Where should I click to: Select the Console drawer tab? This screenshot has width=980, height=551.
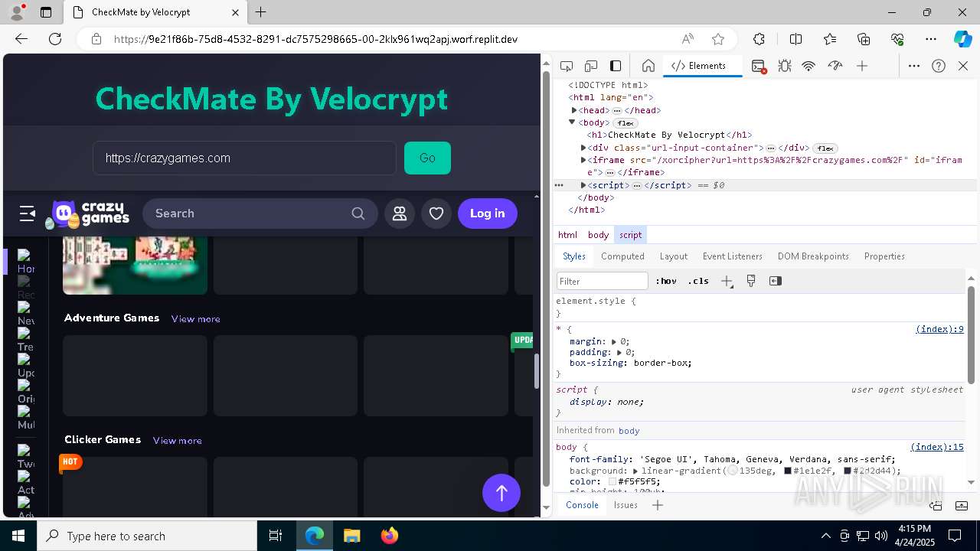click(x=582, y=505)
